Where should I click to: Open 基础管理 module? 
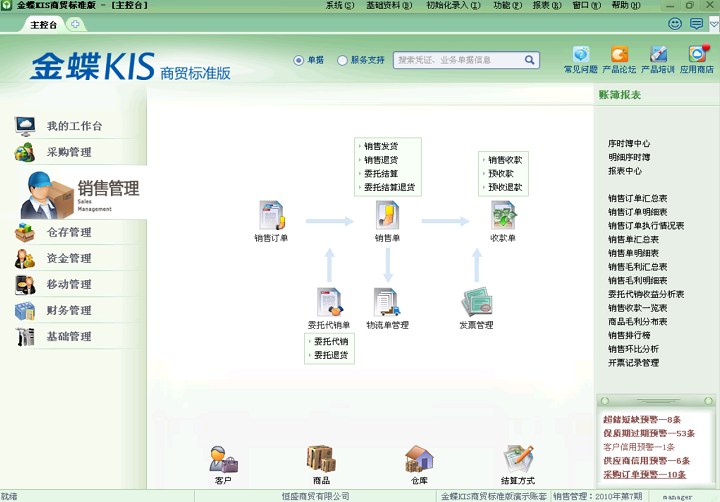tap(69, 336)
